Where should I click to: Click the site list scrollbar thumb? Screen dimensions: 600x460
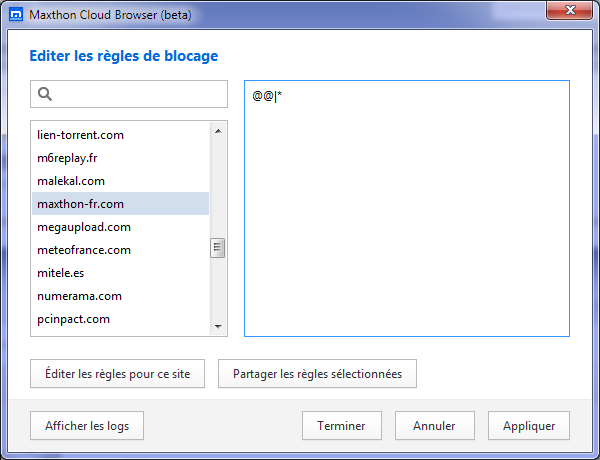(x=218, y=248)
